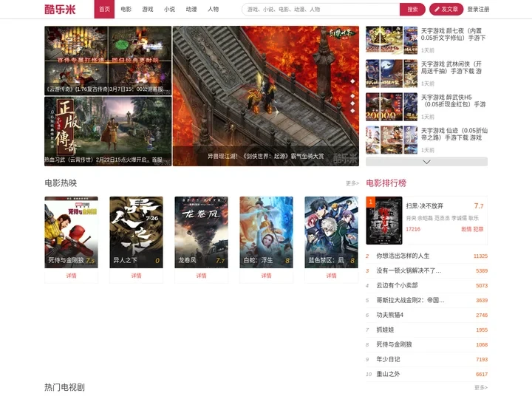Select the fourth carousel indicator dot
The width and height of the screenshot is (532, 399).
coord(352,103)
